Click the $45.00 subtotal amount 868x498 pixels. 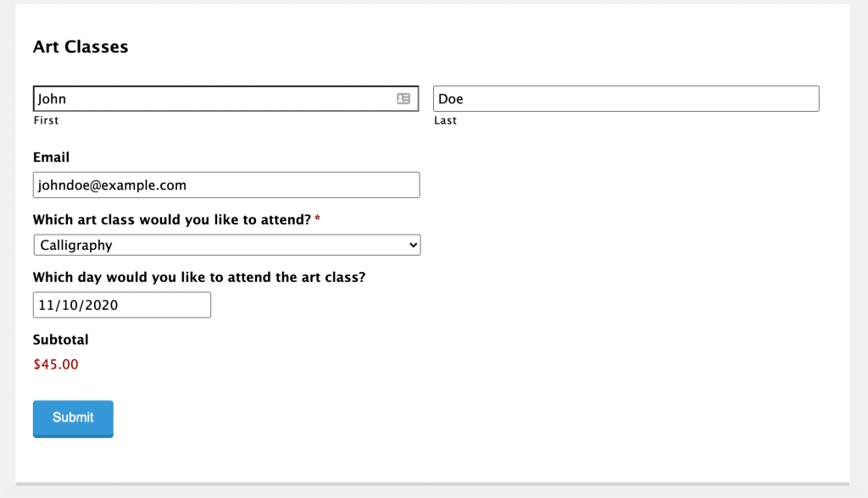(56, 364)
